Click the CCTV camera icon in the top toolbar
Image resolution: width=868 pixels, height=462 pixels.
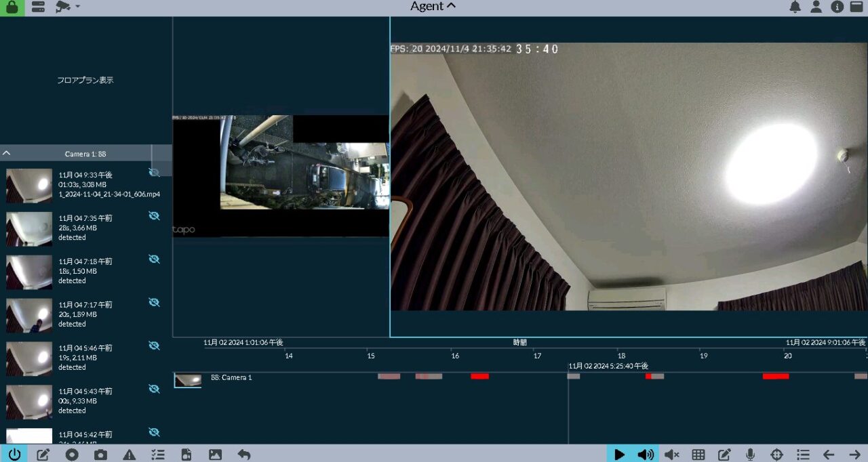(63, 7)
